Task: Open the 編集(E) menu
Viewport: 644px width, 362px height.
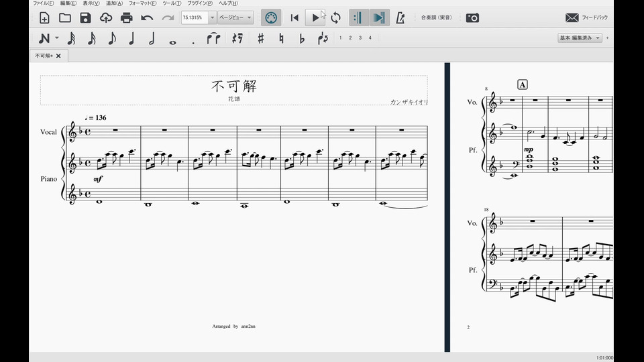Action: [x=68, y=3]
